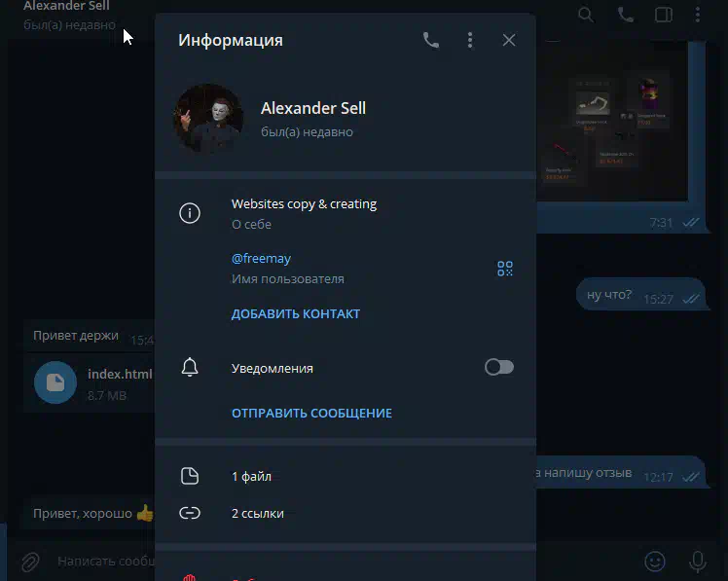728x581 pixels.
Task: Click the paperclip attach icon
Action: (x=30, y=562)
